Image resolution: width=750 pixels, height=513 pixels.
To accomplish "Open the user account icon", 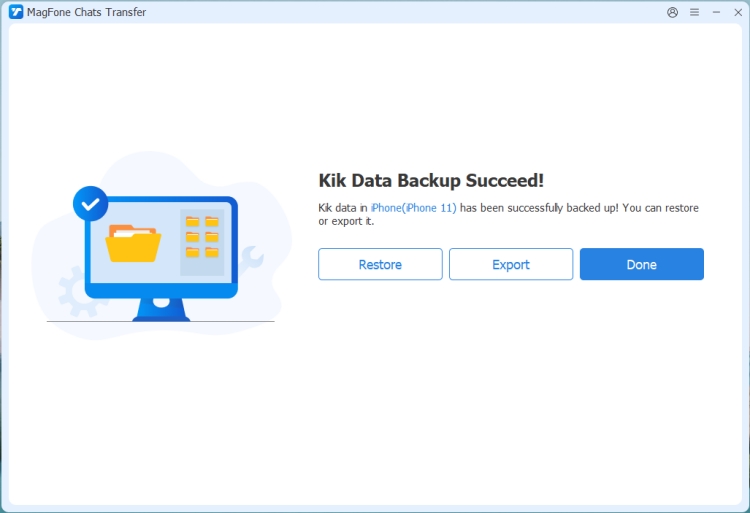I will coord(672,12).
